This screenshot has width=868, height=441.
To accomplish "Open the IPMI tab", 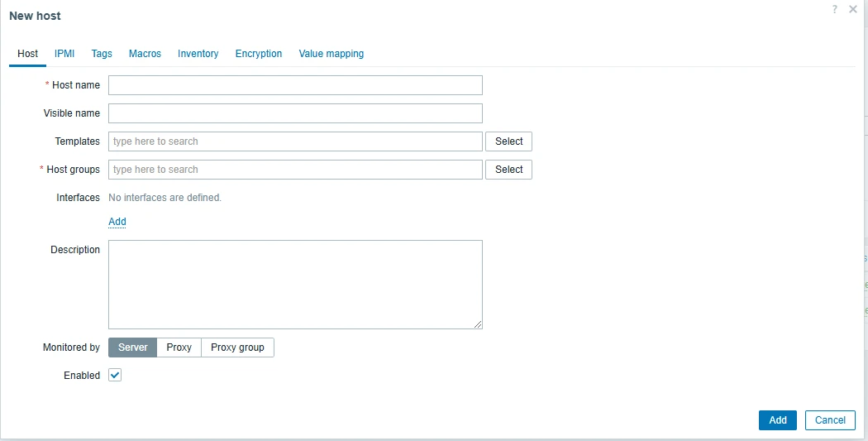I will pos(64,54).
